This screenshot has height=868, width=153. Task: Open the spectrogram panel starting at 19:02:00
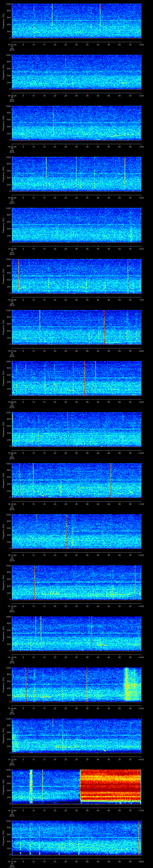[x=76, y=72]
